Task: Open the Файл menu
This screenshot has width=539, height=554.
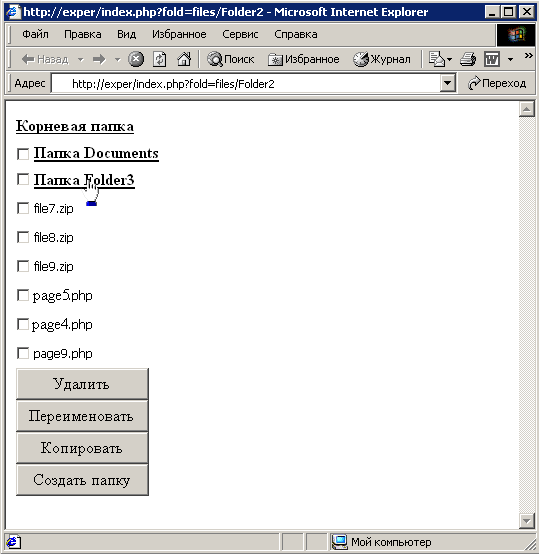Action: (x=35, y=34)
